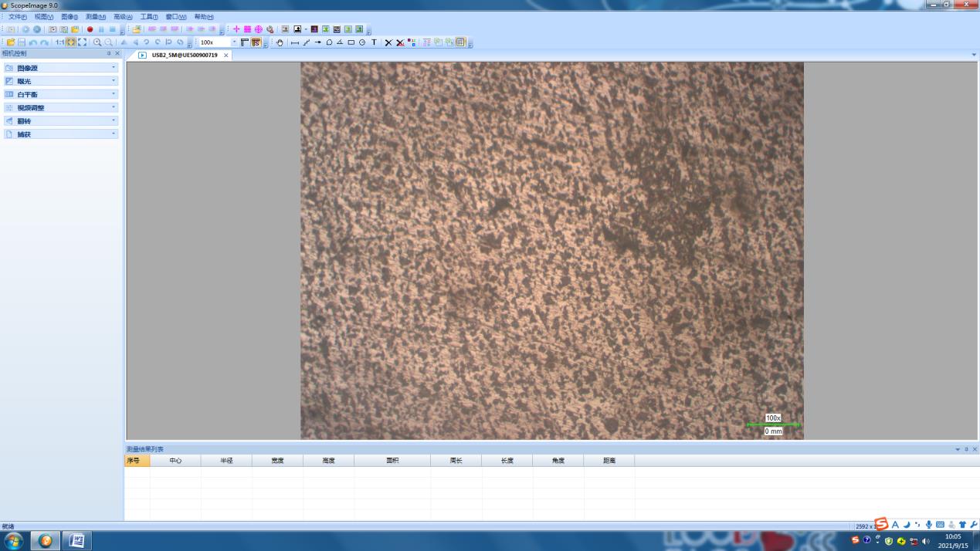Expand the 白平衡 panel section

click(x=60, y=94)
